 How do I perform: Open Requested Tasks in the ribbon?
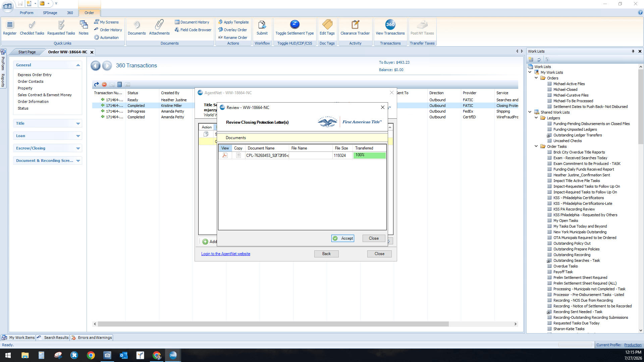[x=61, y=27]
